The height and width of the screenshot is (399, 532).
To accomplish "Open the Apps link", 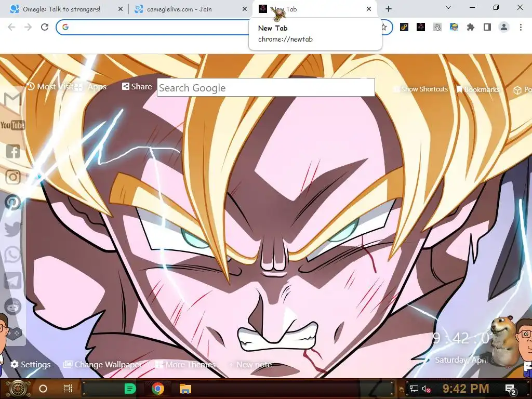I will click(x=91, y=87).
